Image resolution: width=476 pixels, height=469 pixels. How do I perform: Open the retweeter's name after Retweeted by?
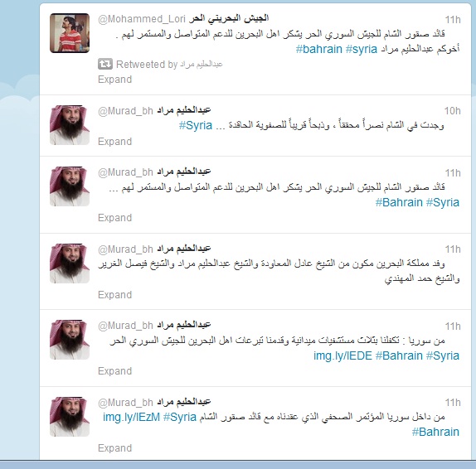point(202,64)
